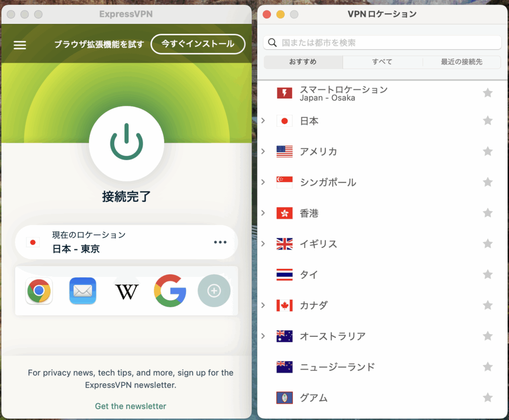The width and height of the screenshot is (509, 420).
Task: Favorite 日本 with its star
Action: pyautogui.click(x=488, y=121)
